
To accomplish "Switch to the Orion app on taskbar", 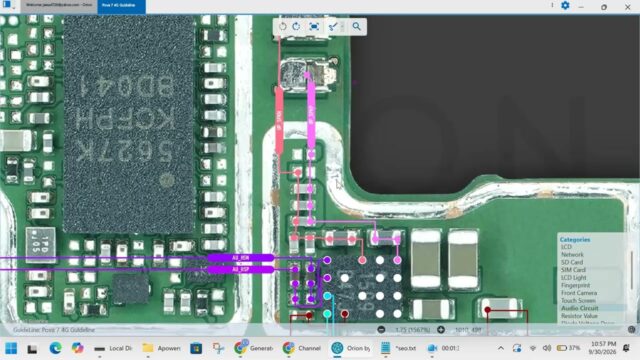I will [x=350, y=348].
